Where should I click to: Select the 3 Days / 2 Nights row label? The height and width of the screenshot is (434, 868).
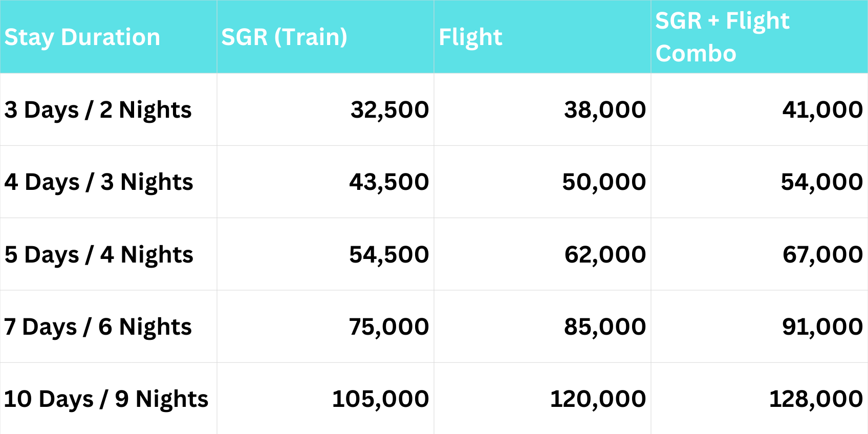[98, 110]
